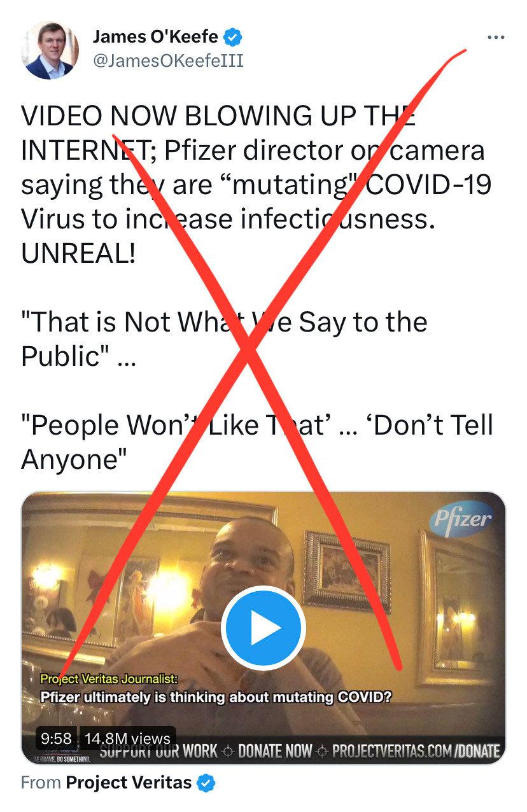Click the DONATE NOW banner text
The height and width of the screenshot is (812, 527).
coord(274,752)
